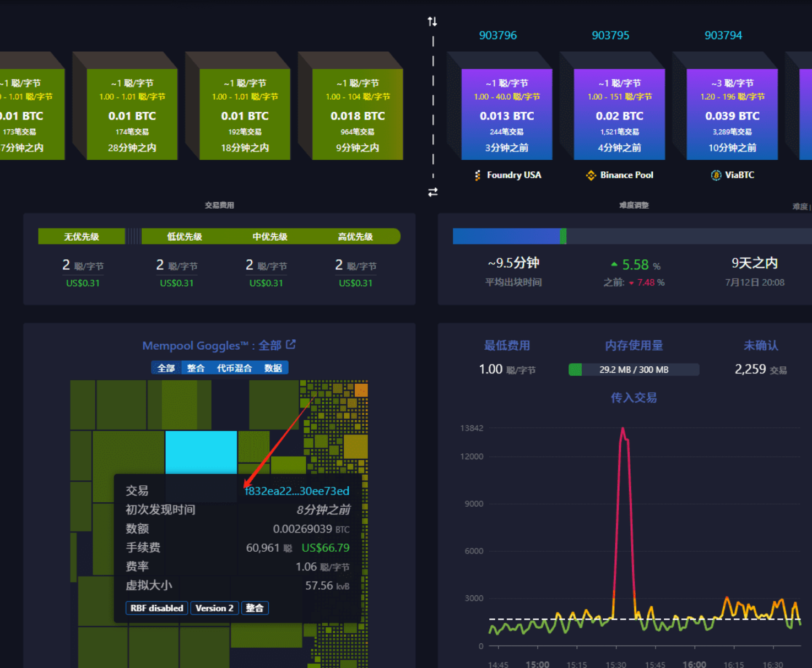Click the ViaBTC pool logo icon

point(716,175)
